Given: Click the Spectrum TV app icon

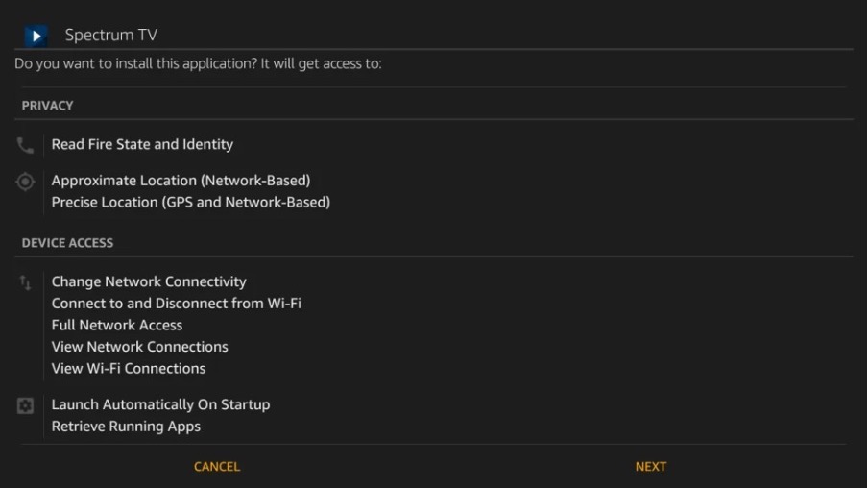Looking at the screenshot, I should coord(36,36).
